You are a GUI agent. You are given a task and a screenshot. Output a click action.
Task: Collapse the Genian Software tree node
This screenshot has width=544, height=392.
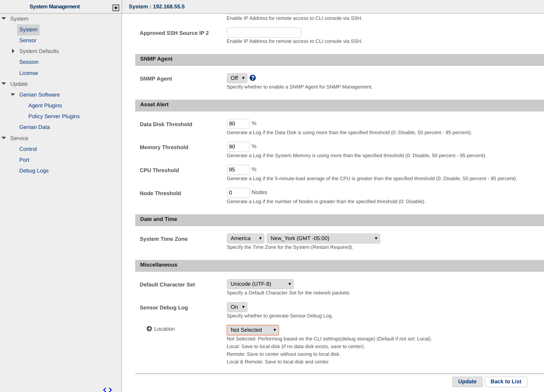click(13, 94)
